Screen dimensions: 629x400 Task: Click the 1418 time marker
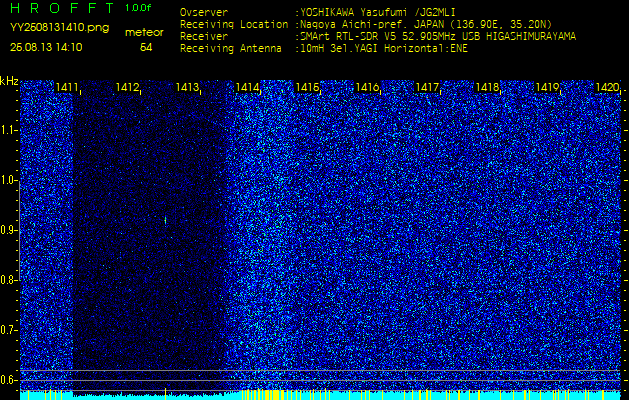487,87
